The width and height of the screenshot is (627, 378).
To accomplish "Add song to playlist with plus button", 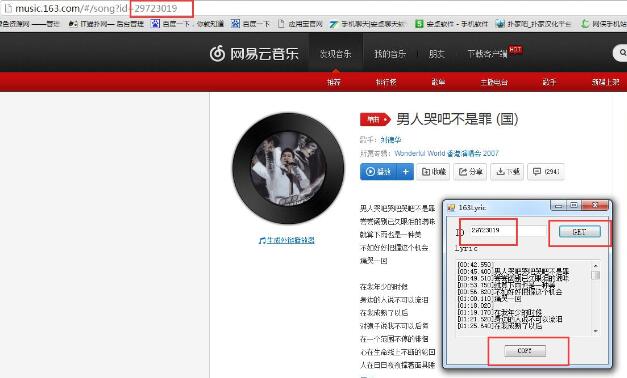I will pyautogui.click(x=405, y=172).
